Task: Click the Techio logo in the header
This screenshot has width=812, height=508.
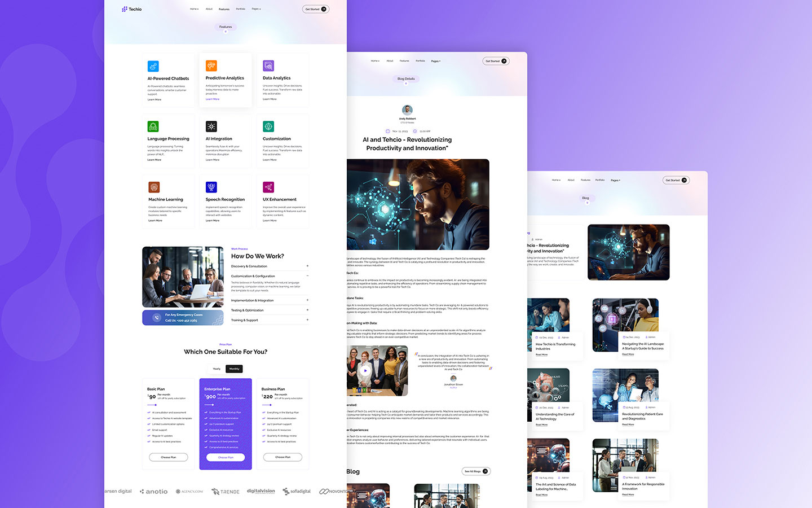Action: (x=131, y=9)
